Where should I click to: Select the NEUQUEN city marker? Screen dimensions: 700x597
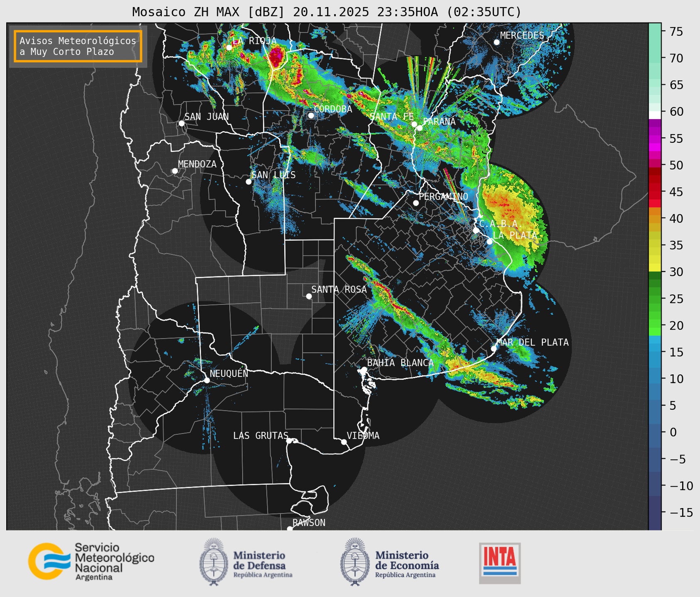pyautogui.click(x=207, y=380)
